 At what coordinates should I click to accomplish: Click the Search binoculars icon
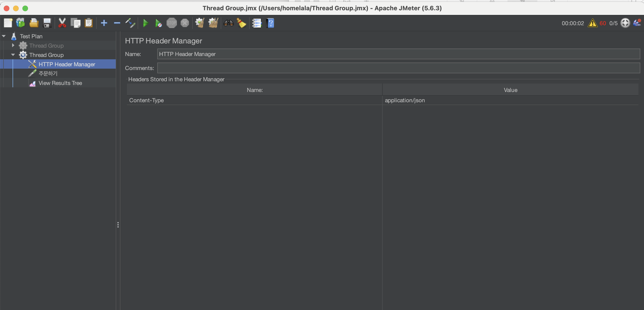coord(228,23)
